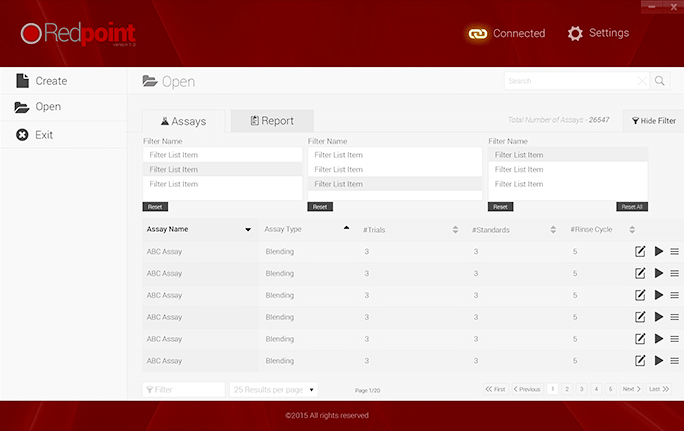This screenshot has width=684, height=431.
Task: Switch to the Report tab
Action: 272,121
